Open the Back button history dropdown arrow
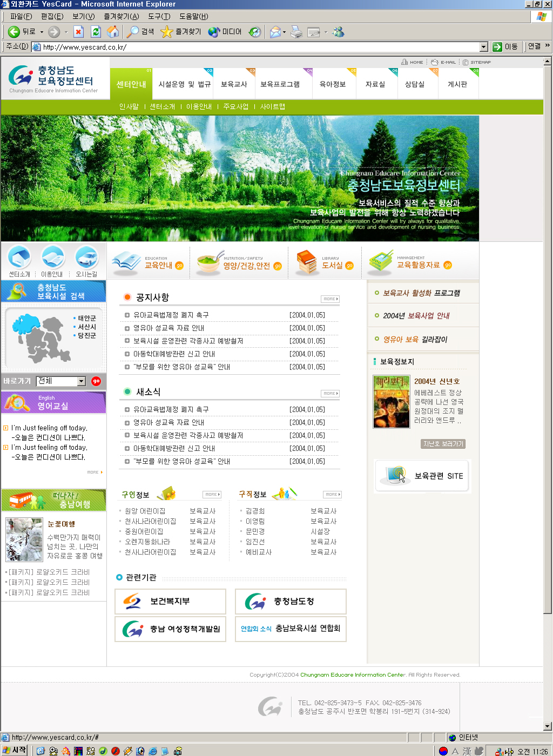 [42, 32]
